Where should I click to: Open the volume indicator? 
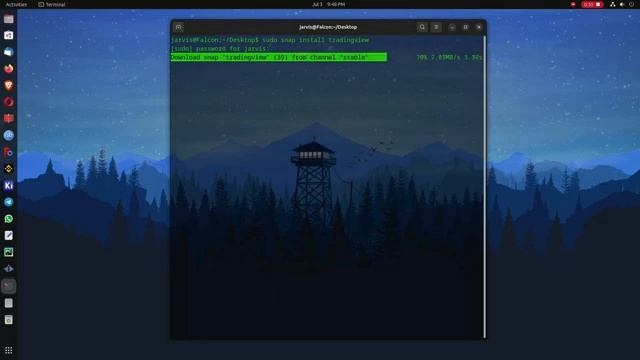point(622,4)
